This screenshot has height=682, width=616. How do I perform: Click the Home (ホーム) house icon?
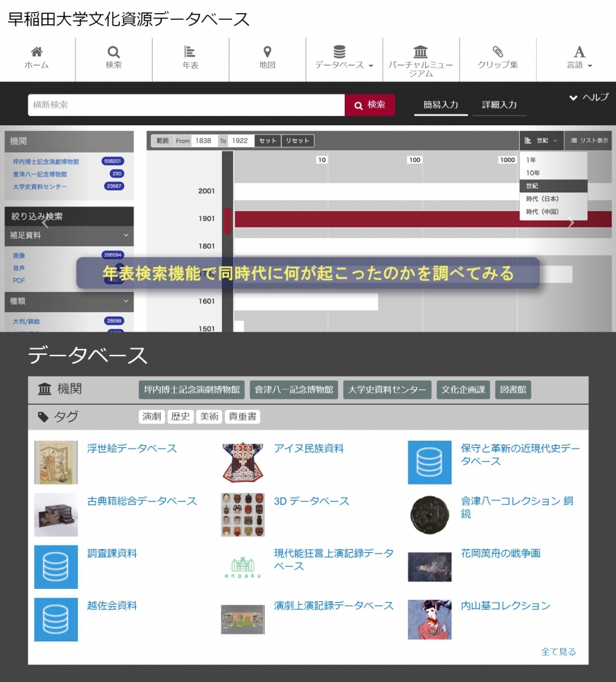[37, 52]
